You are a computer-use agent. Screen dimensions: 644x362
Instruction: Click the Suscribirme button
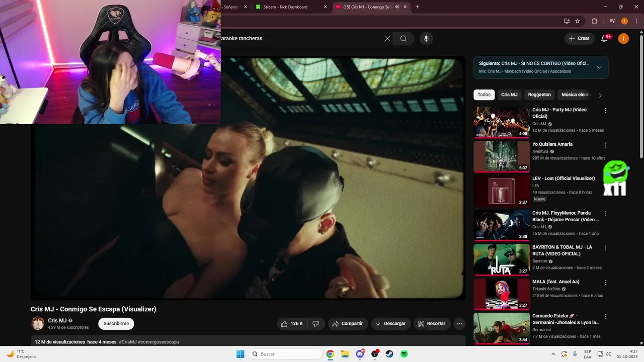tap(116, 324)
